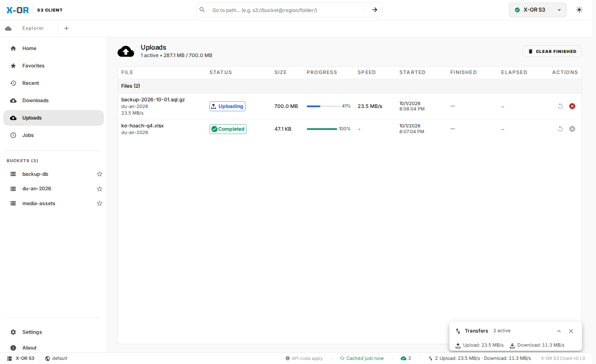Open Jobs in the sidebar
This screenshot has width=596, height=364.
pos(53,135)
